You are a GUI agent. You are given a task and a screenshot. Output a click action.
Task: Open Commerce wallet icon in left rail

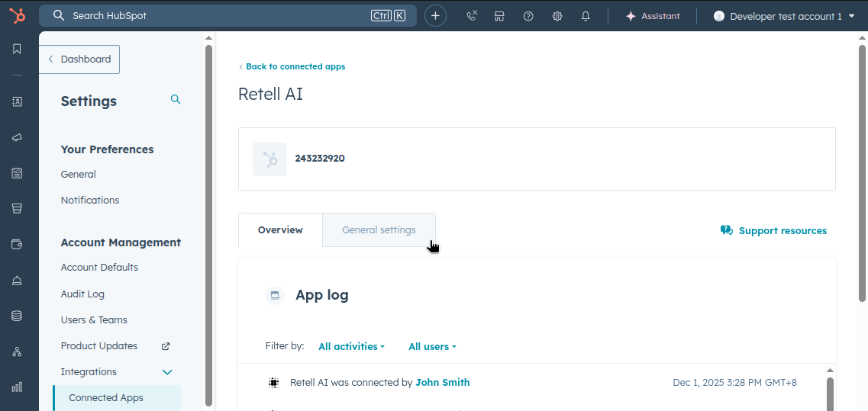pyautogui.click(x=17, y=244)
